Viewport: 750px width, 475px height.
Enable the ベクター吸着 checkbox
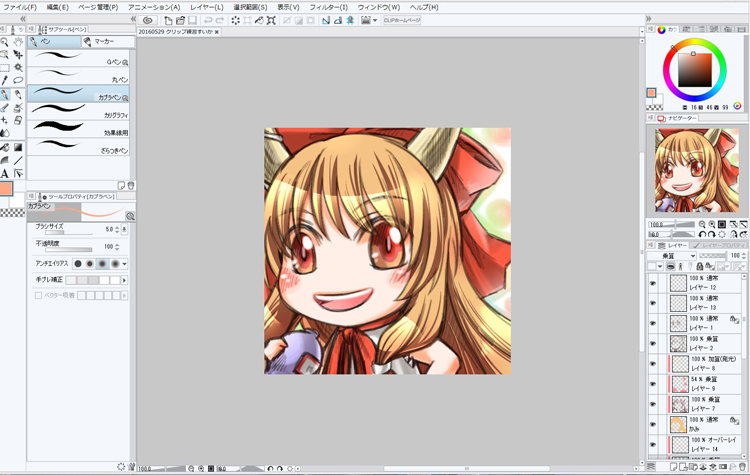click(38, 296)
